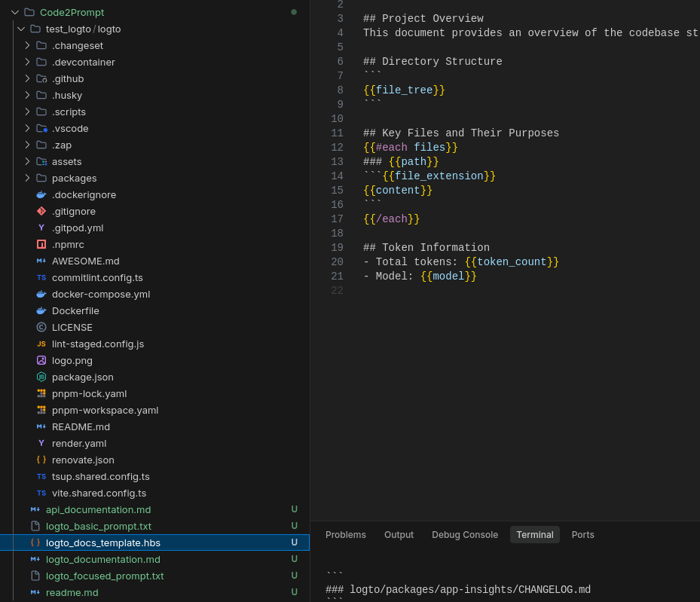Click the Dockerfile whale icon
The image size is (700, 602).
click(x=41, y=310)
